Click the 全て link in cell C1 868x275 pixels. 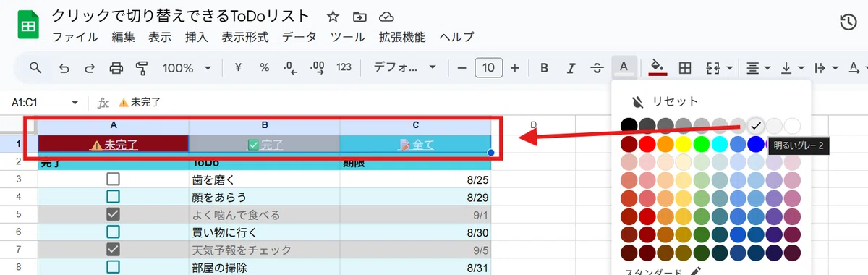[423, 145]
